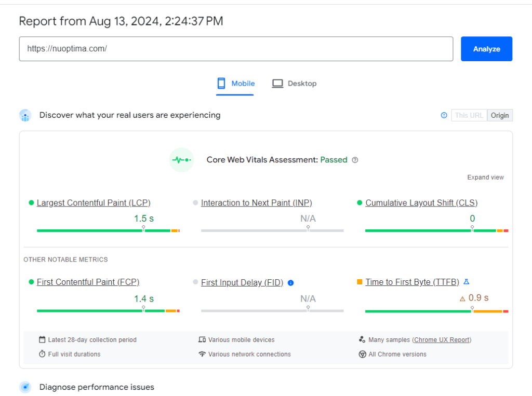The height and width of the screenshot is (396, 532).
Task: Click the Analyze button
Action: [x=486, y=49]
